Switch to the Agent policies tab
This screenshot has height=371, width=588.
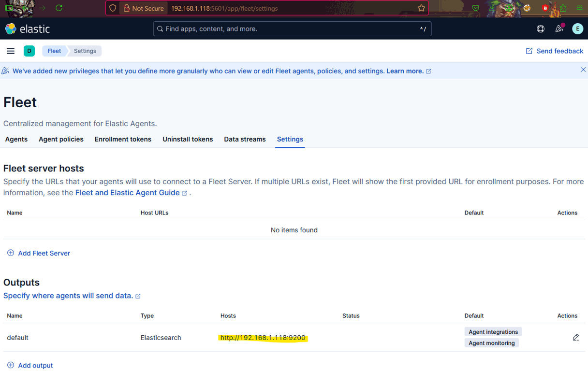click(x=61, y=139)
